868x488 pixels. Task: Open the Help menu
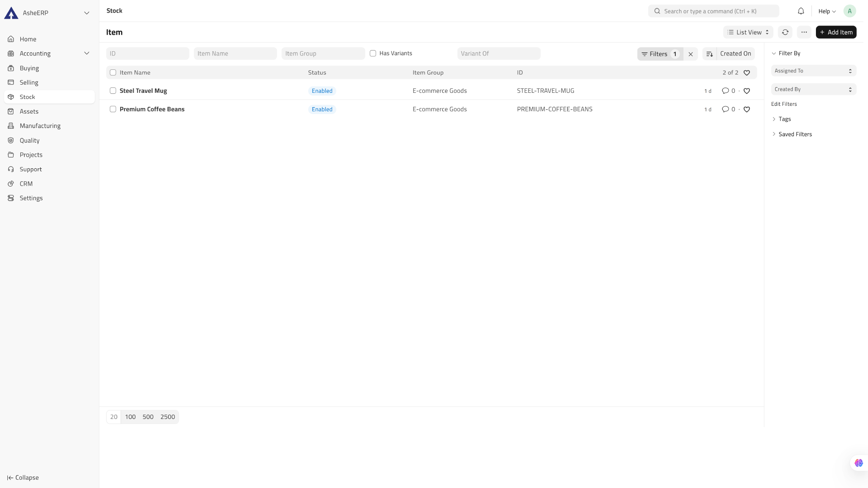pos(827,11)
